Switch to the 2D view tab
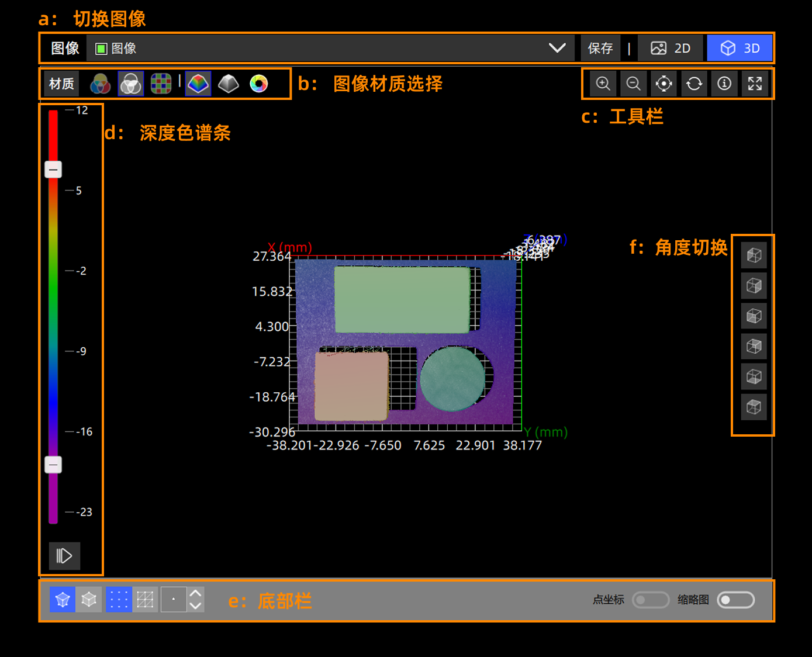 point(671,48)
